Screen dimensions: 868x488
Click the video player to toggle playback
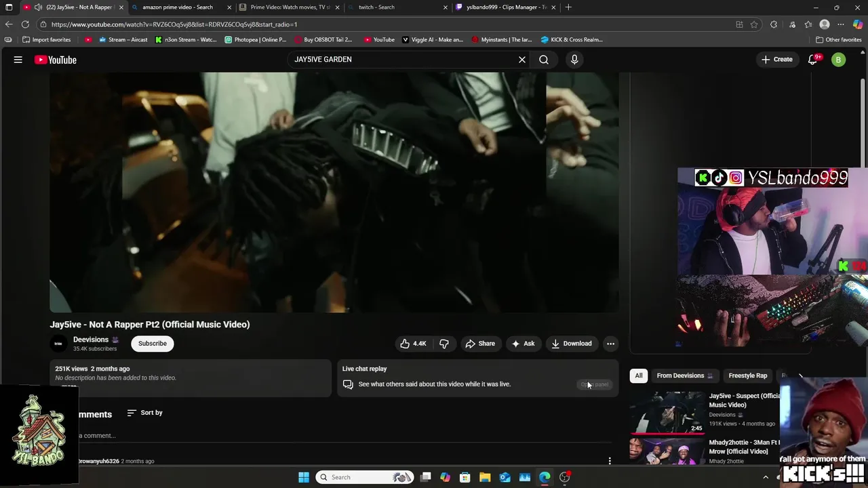(x=334, y=192)
